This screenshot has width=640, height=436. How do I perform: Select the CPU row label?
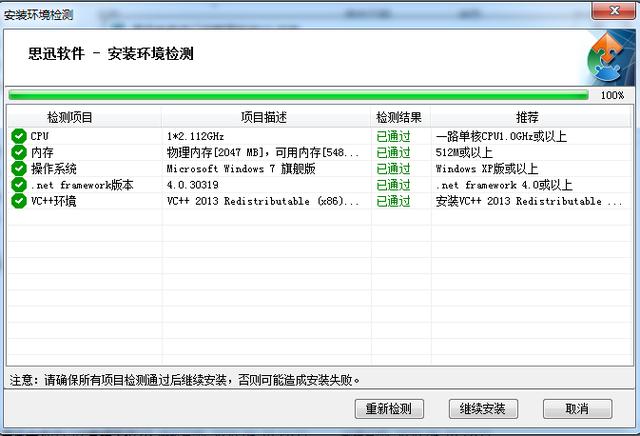pyautogui.click(x=40, y=136)
